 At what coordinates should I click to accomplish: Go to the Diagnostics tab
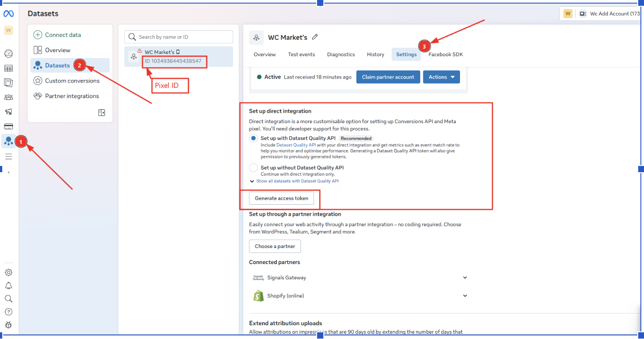pyautogui.click(x=341, y=54)
